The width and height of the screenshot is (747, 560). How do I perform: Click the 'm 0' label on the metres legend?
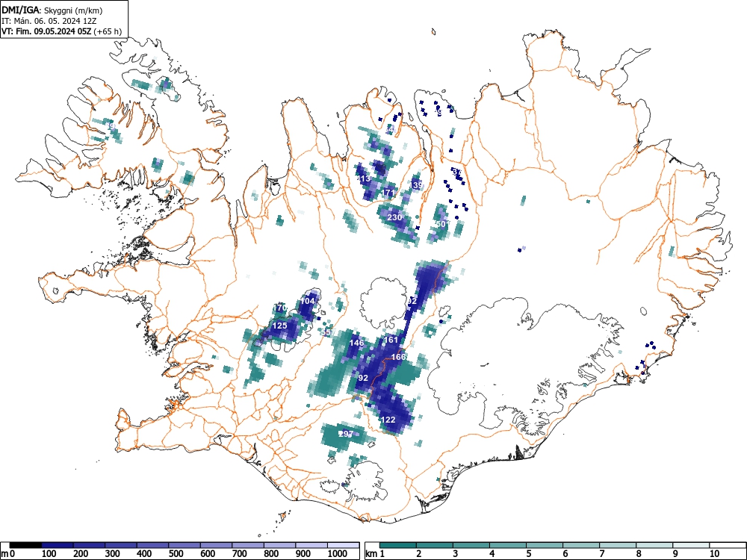click(8, 554)
